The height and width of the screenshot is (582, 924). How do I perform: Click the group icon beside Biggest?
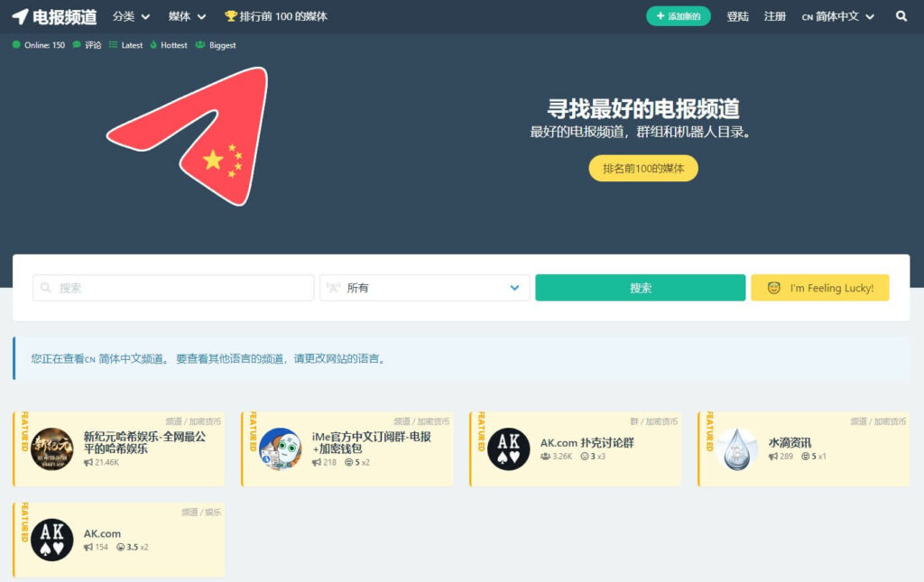coord(200,45)
